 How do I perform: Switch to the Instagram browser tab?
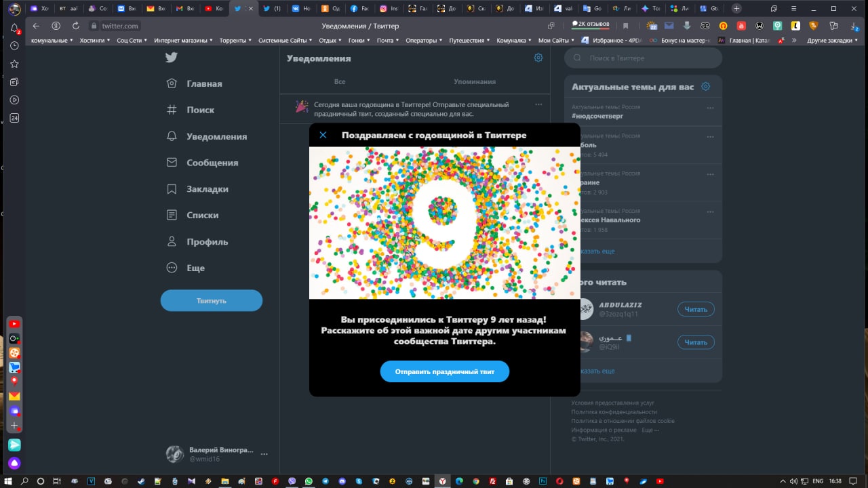[389, 9]
